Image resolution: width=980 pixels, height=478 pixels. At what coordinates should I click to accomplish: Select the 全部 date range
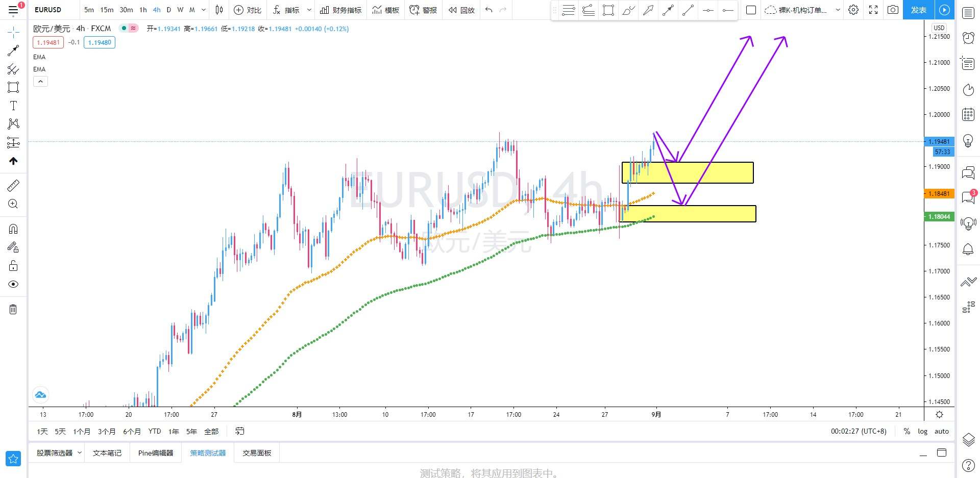point(211,432)
